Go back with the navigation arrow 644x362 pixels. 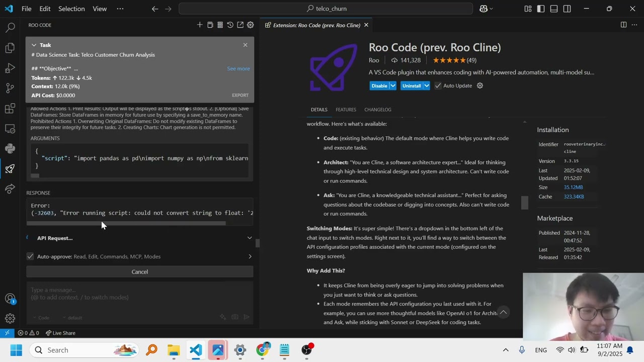point(155,9)
